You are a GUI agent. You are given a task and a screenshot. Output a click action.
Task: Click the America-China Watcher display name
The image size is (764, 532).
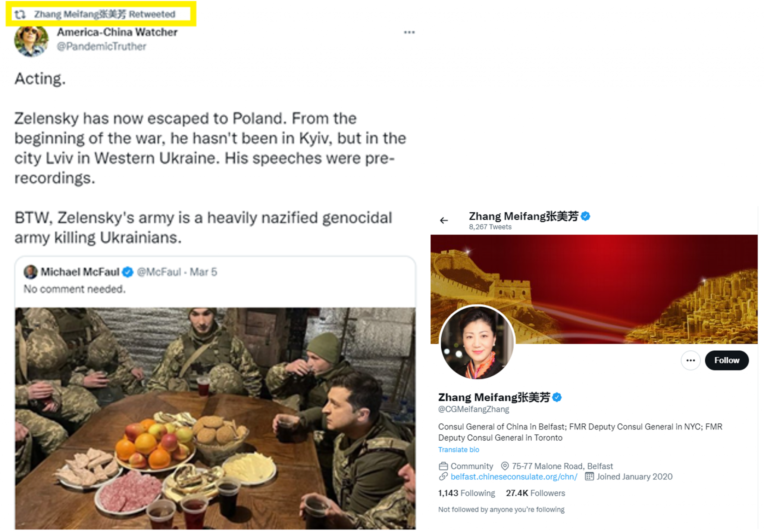pyautogui.click(x=117, y=32)
